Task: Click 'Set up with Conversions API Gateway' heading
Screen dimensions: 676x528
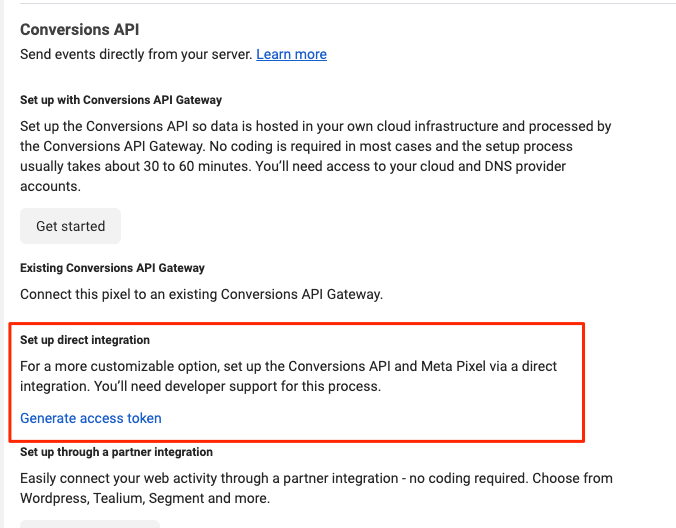Action: click(121, 100)
